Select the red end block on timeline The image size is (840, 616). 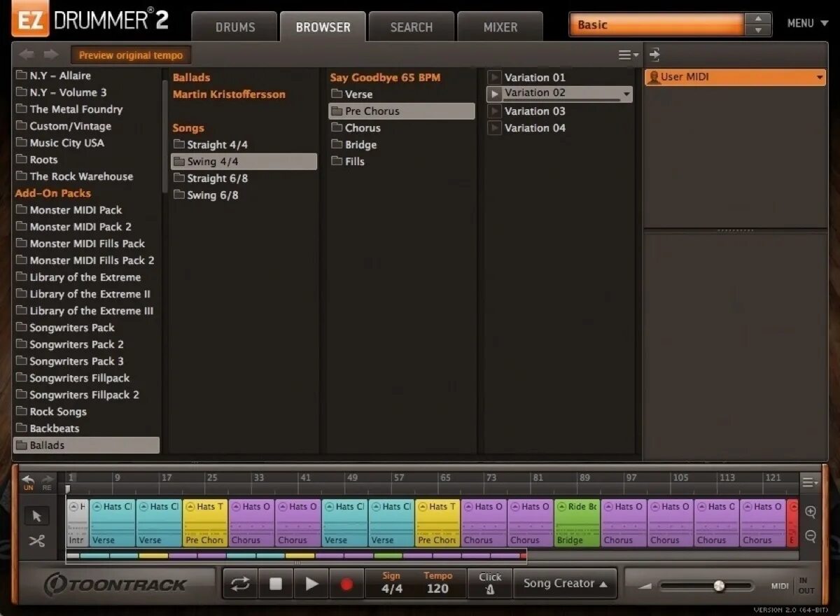pos(793,523)
